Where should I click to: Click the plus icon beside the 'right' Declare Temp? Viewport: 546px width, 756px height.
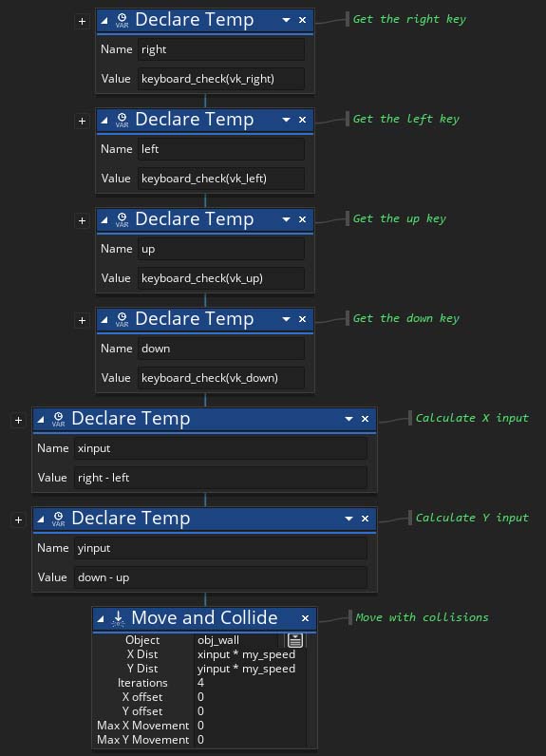click(x=82, y=21)
